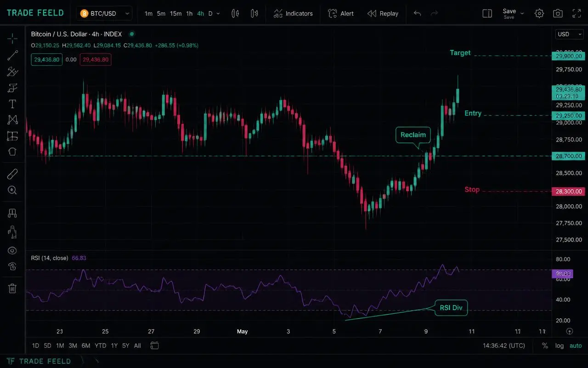Click the green market status dot
The height and width of the screenshot is (368, 588).
click(132, 34)
